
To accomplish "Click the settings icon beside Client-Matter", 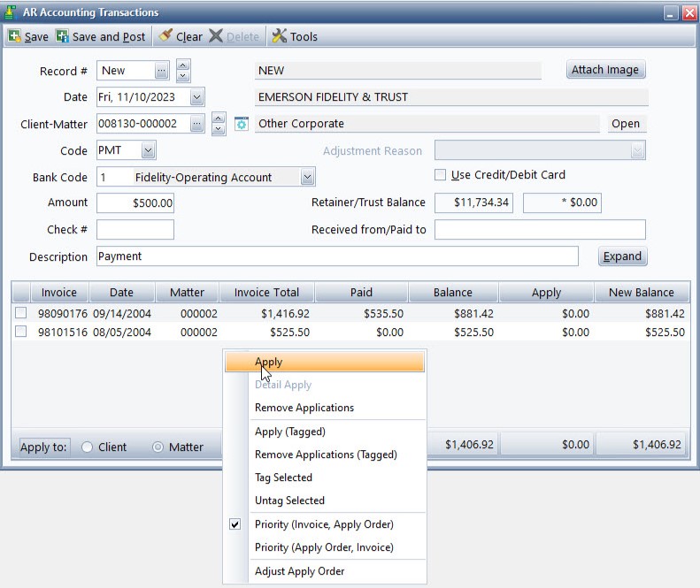I will (241, 124).
